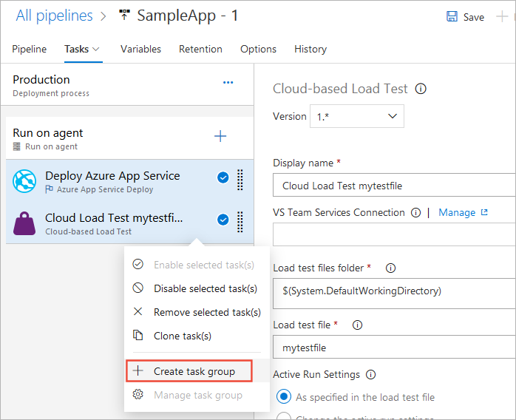Click the Save disk icon
The image size is (516, 420).
point(452,16)
